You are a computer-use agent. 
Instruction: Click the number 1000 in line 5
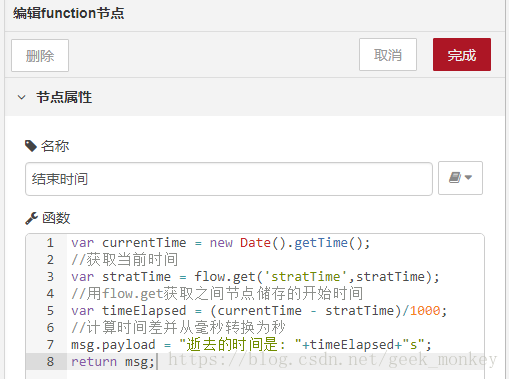click(425, 311)
